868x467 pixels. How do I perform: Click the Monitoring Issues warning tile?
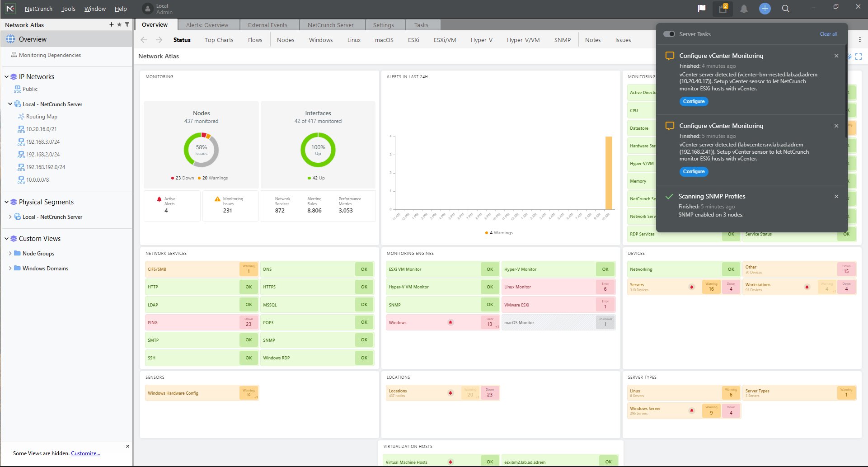(x=230, y=205)
